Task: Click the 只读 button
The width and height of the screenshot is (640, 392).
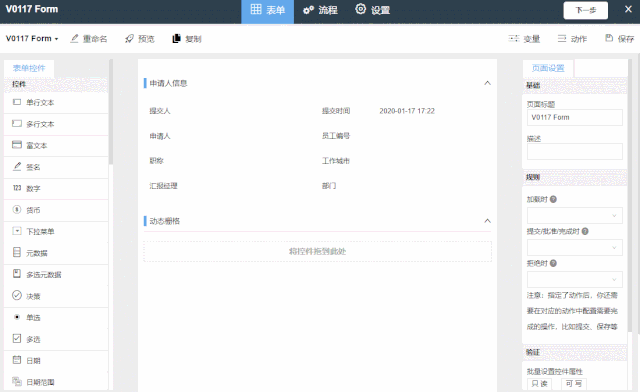Action: (x=539, y=384)
